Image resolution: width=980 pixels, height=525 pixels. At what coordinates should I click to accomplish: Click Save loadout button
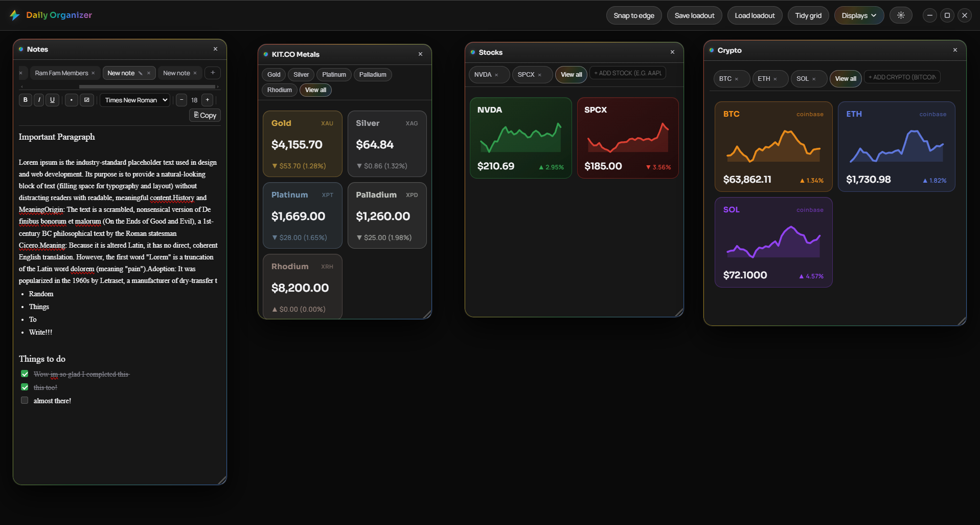pos(694,15)
